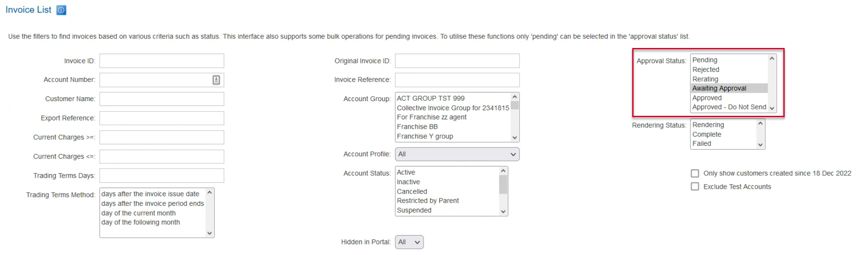Click the Invoice ID input field
868x255 pixels.
pyautogui.click(x=162, y=61)
